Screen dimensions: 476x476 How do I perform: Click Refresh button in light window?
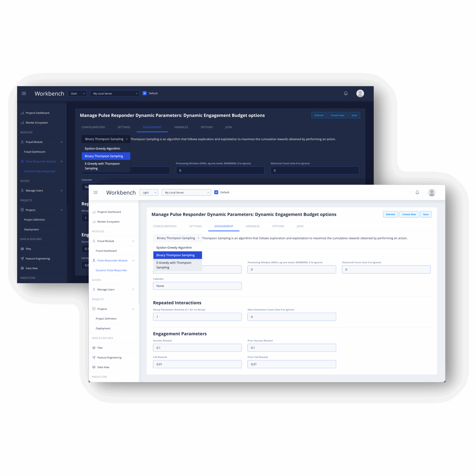390,214
